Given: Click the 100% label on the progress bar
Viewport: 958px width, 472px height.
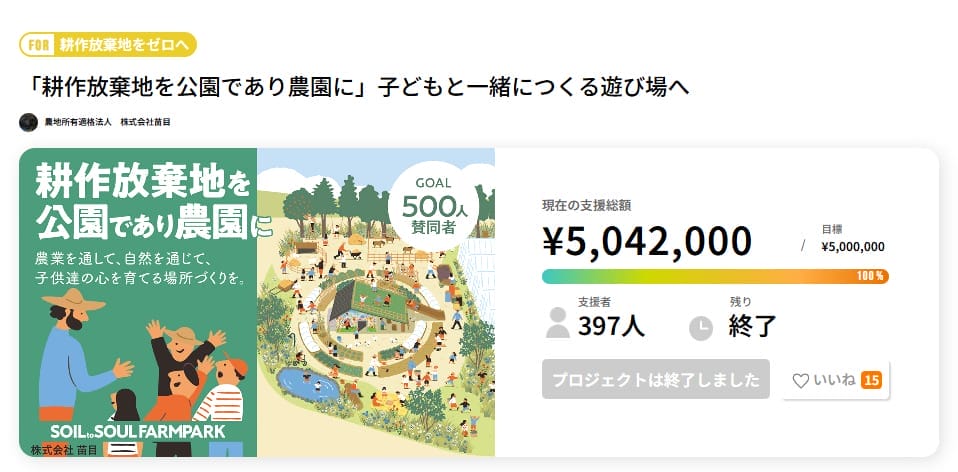Looking at the screenshot, I should click(870, 276).
